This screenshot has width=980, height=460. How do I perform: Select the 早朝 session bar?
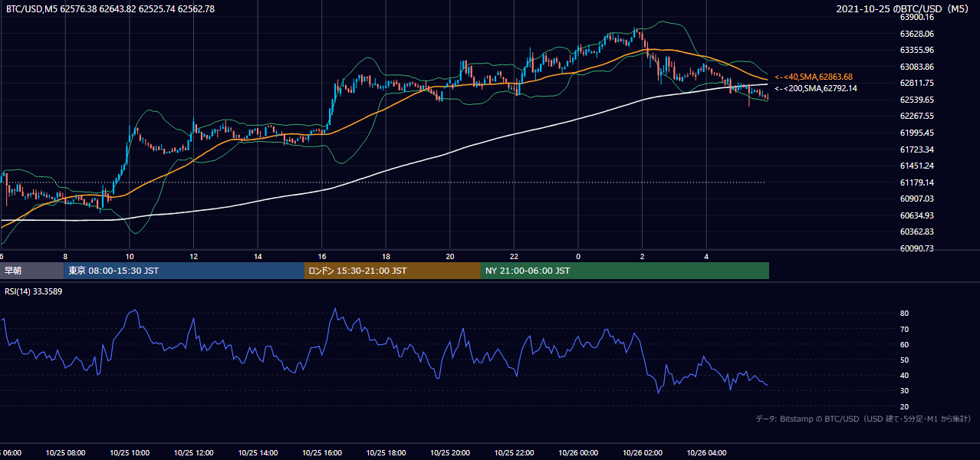click(31, 271)
